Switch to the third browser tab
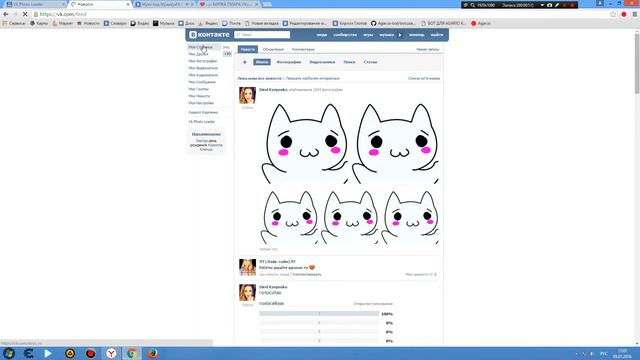 [163, 4]
